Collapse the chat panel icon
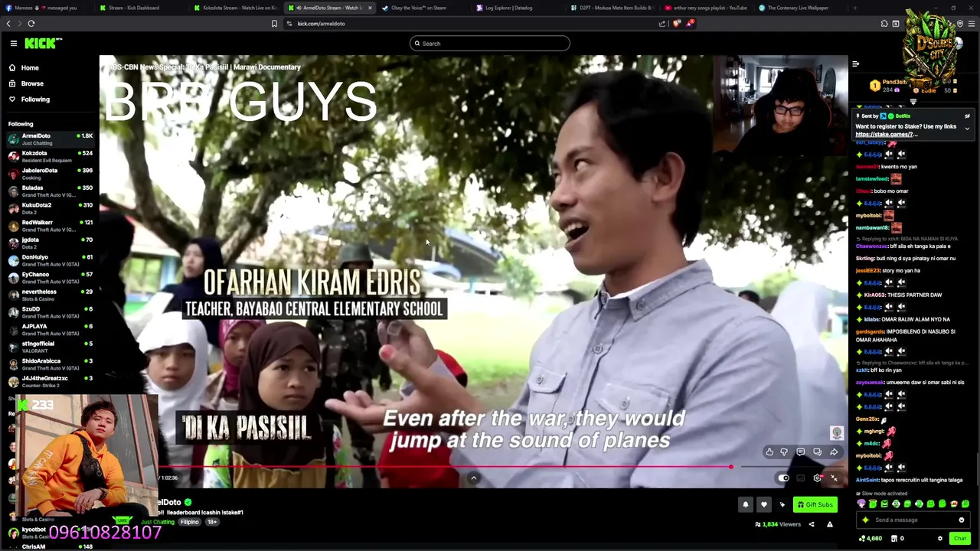980x551 pixels. [856, 64]
